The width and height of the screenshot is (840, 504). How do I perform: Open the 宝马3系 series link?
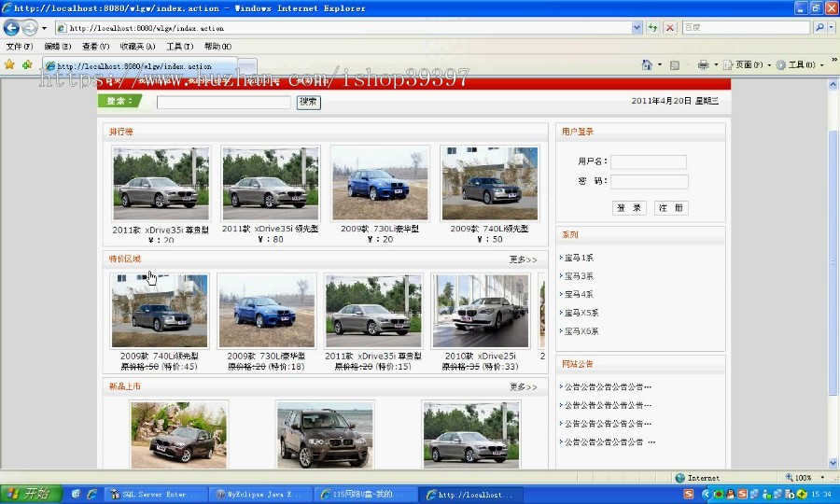coord(579,276)
